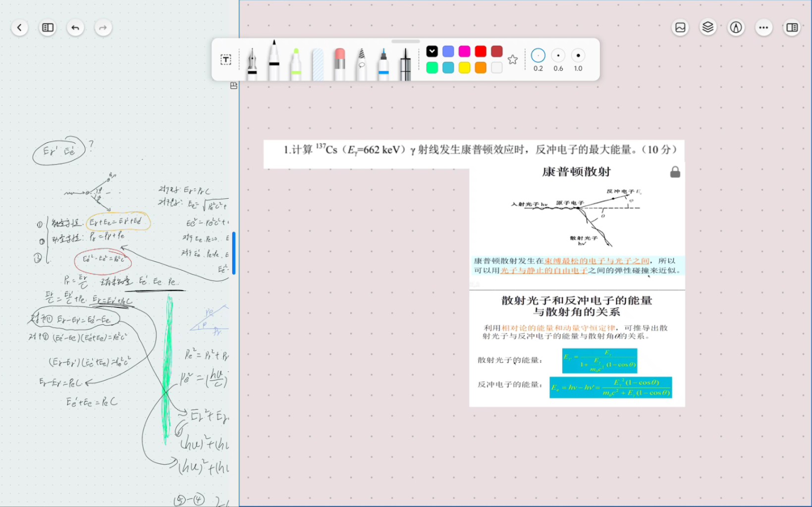
Task: Select the striped tape tool
Action: 318,64
